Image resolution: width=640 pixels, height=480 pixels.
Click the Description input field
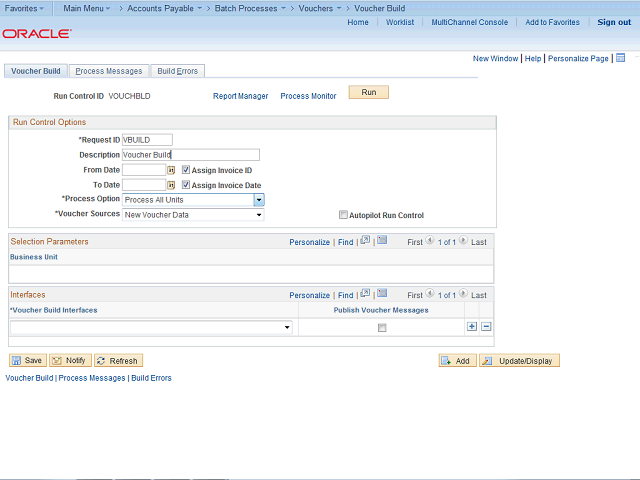(191, 155)
